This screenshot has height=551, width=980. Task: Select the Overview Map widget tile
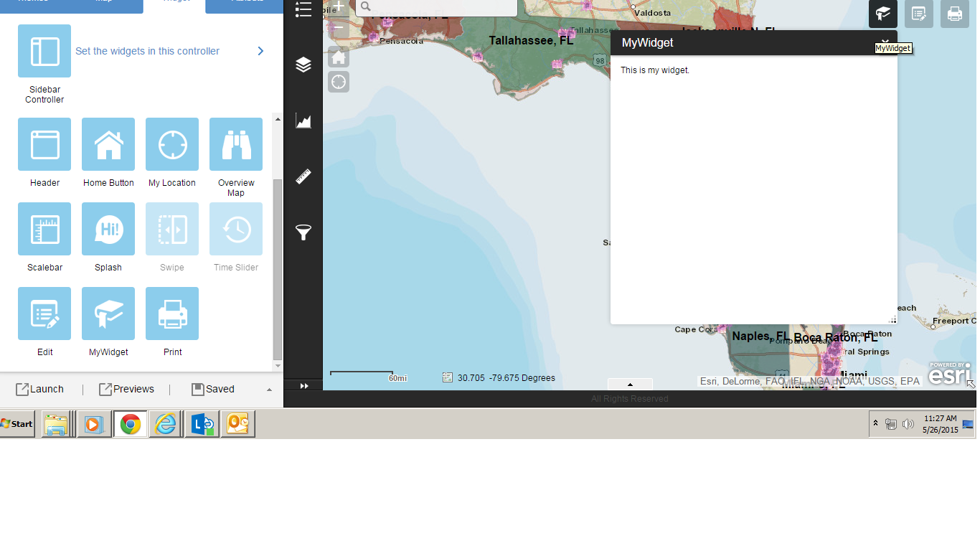236,144
